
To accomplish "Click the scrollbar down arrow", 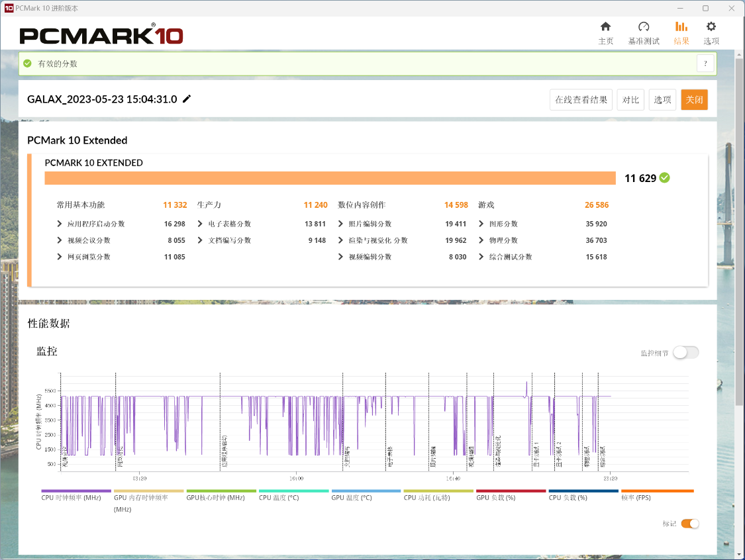I will tap(739, 555).
